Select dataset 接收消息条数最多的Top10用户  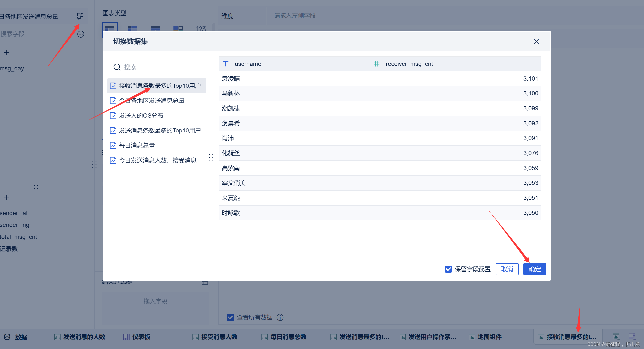(157, 86)
